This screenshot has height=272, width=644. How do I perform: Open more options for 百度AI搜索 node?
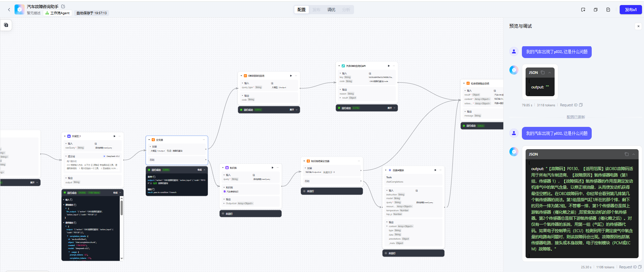(x=441, y=170)
